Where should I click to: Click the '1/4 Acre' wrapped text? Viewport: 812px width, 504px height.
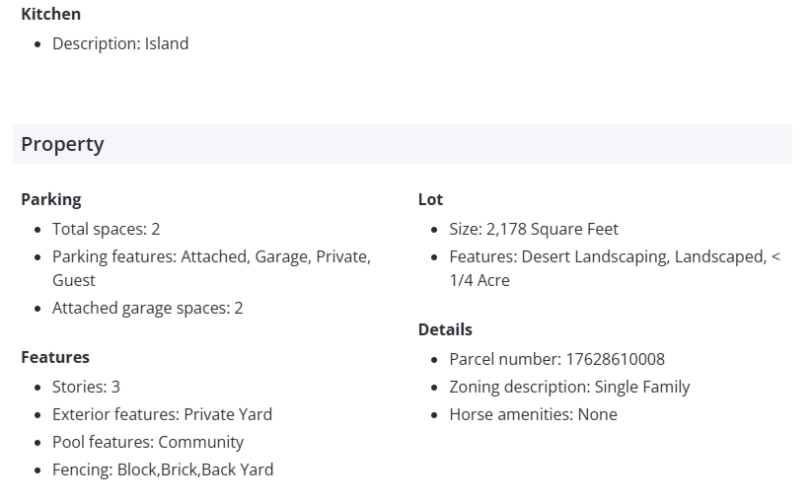pyautogui.click(x=480, y=280)
